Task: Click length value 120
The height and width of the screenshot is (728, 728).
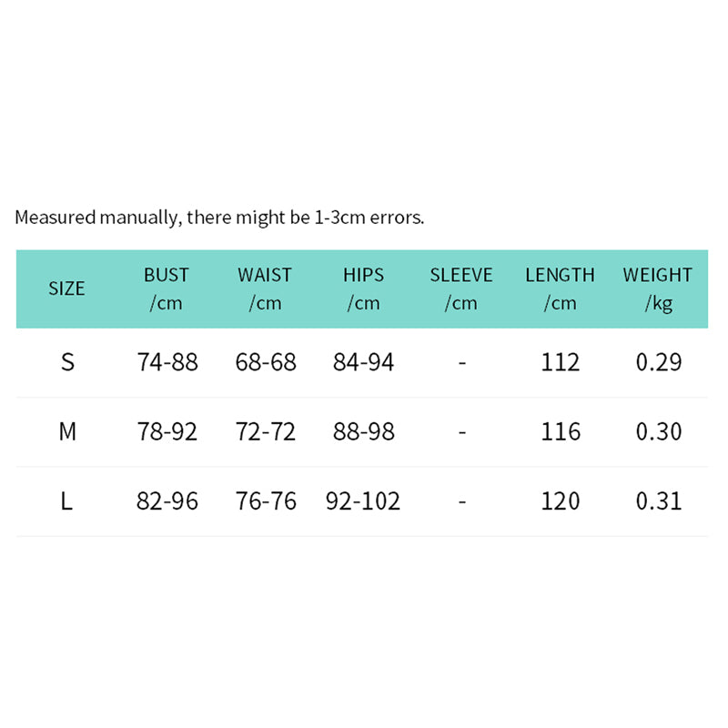Action: tap(560, 500)
